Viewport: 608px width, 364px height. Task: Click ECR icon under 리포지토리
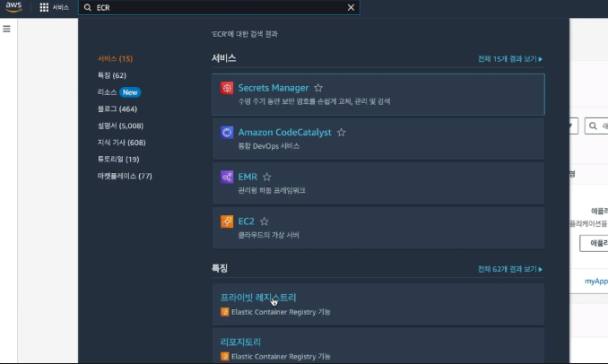point(224,357)
